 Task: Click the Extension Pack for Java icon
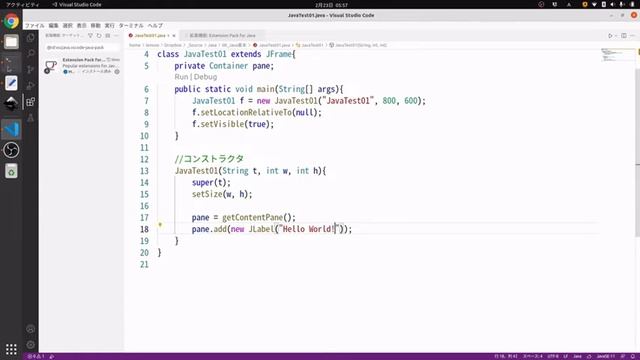click(x=51, y=66)
